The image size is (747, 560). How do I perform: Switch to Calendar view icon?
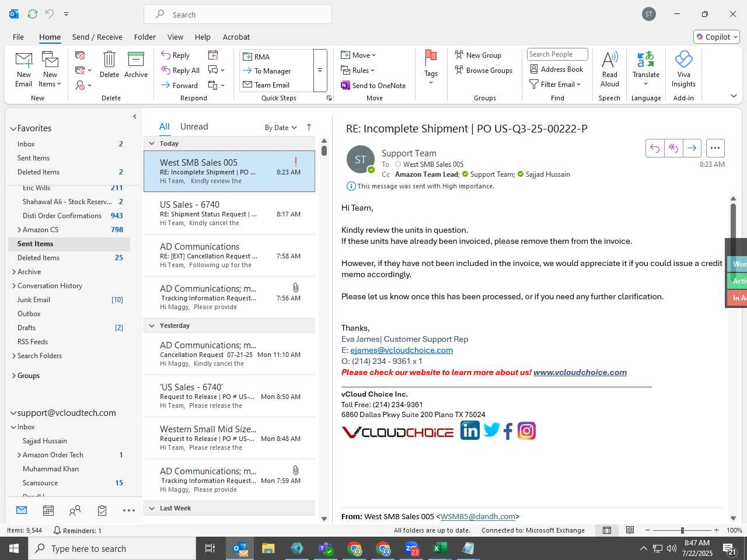click(48, 510)
